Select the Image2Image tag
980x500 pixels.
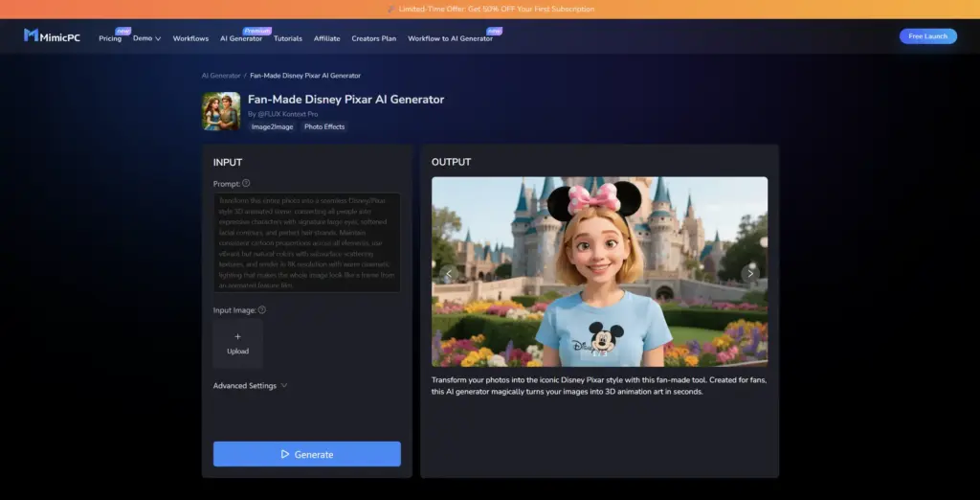pos(272,127)
